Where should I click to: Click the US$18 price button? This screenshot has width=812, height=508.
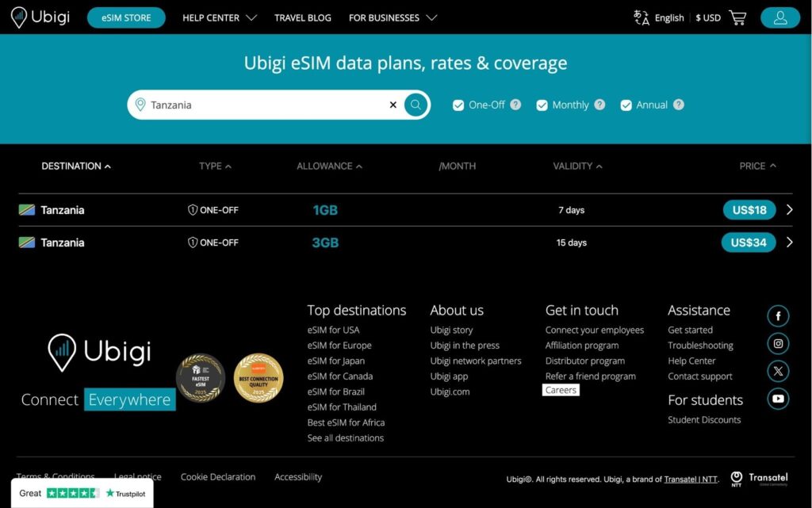point(748,210)
